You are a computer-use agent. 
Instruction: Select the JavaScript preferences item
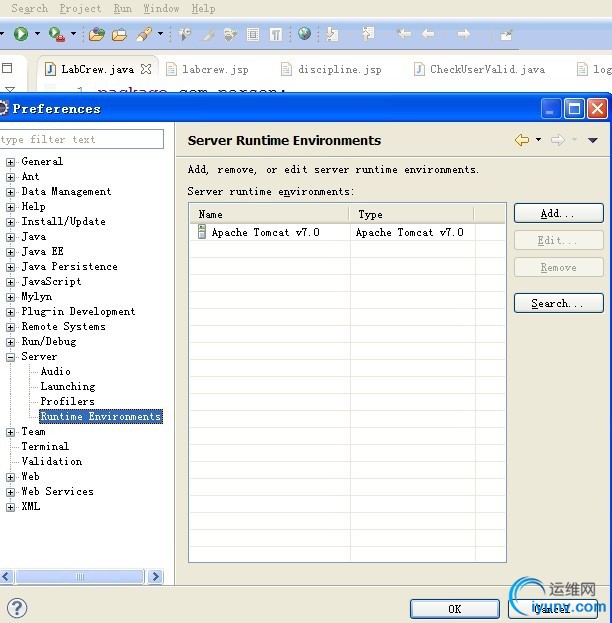tap(51, 281)
